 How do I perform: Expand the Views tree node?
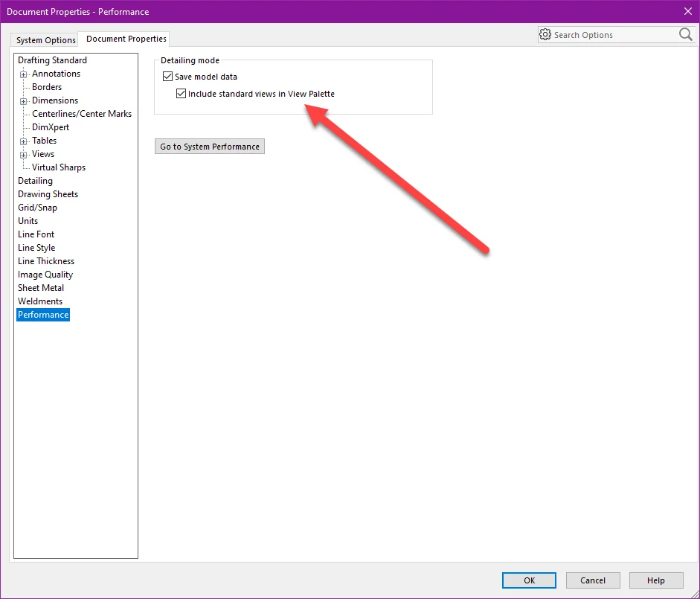point(24,155)
